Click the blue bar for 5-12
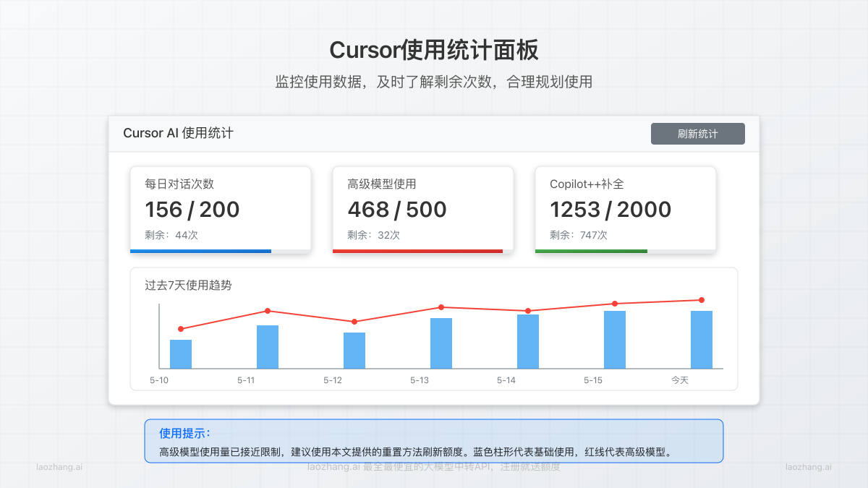The image size is (868, 488). pos(354,351)
